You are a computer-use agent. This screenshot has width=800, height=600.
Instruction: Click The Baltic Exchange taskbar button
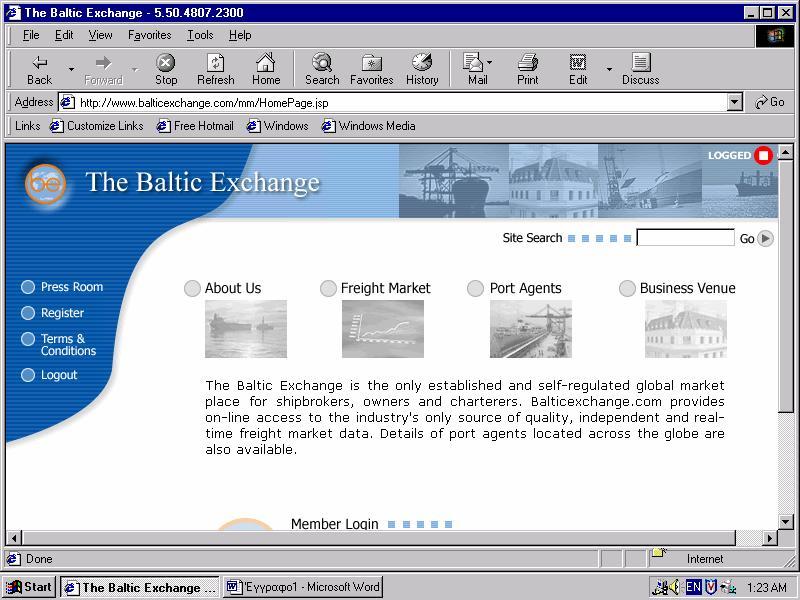tap(140, 587)
